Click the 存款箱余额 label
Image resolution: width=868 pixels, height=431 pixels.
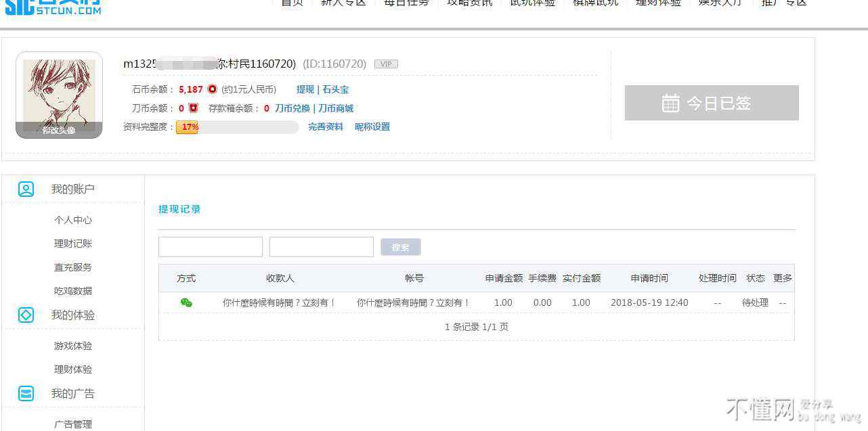233,108
